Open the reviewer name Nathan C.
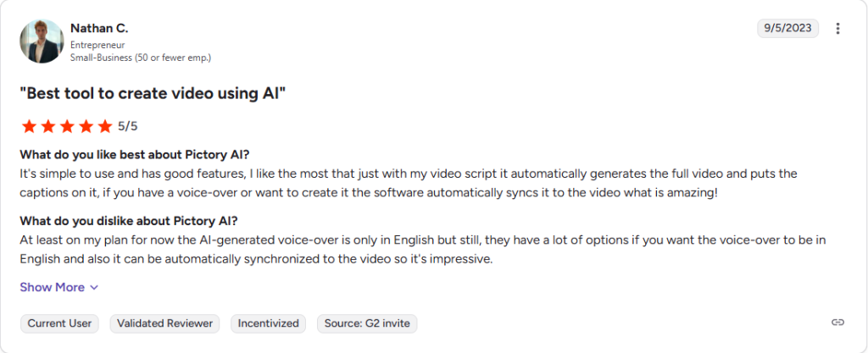Image resolution: width=868 pixels, height=353 pixels. point(99,29)
